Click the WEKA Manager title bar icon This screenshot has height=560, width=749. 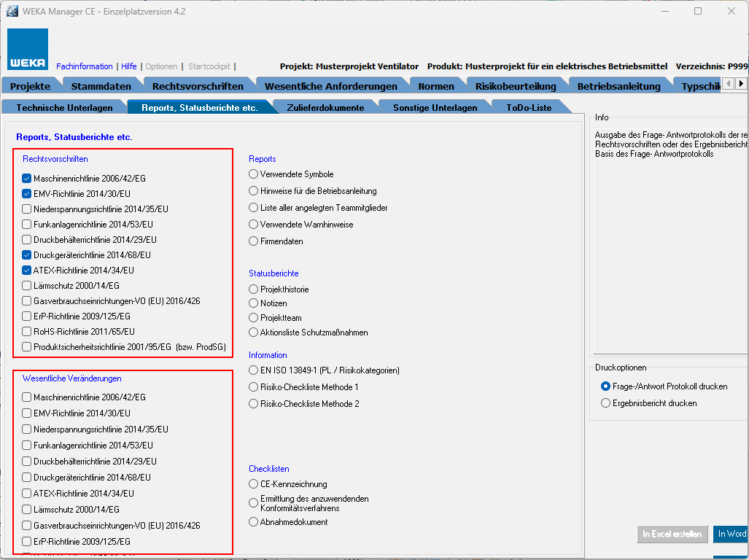pyautogui.click(x=12, y=11)
